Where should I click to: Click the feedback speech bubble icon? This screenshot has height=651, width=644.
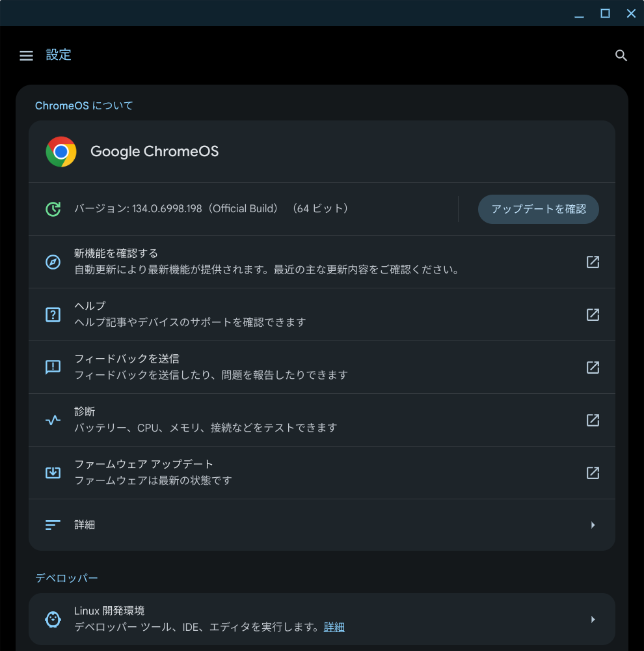tap(53, 367)
